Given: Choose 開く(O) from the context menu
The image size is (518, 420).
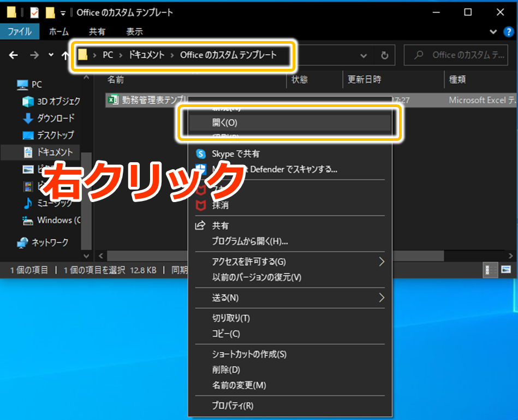Looking at the screenshot, I should (x=224, y=123).
